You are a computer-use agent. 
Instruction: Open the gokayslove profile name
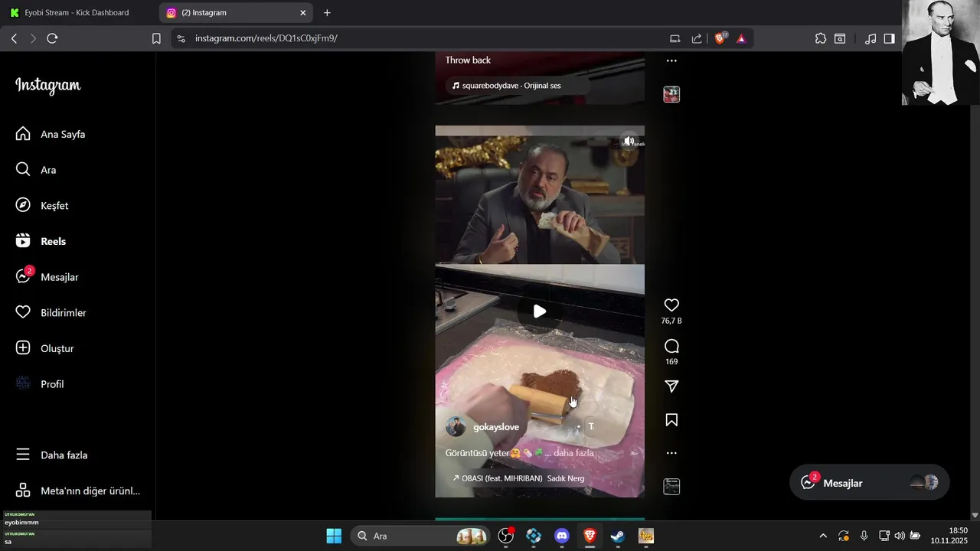coord(496,427)
